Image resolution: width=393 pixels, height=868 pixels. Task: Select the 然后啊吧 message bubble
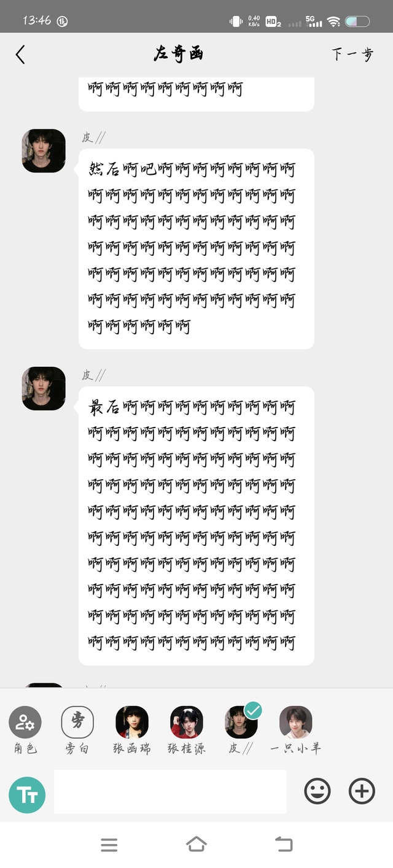(196, 248)
